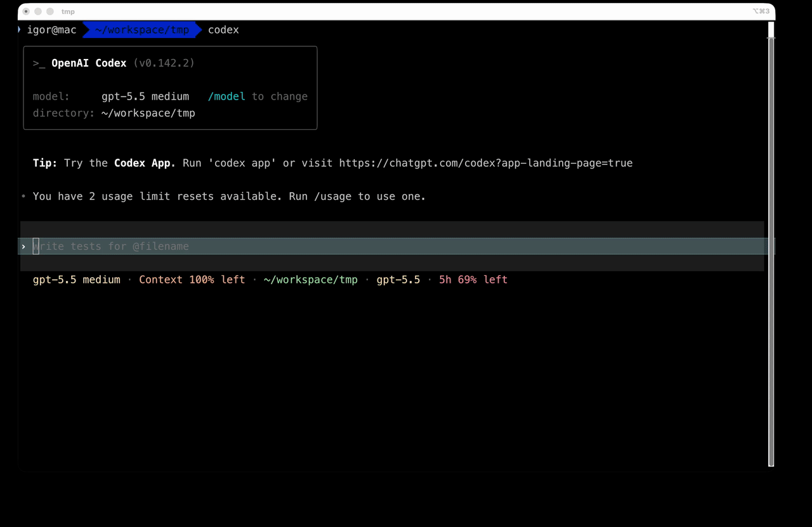Click the 'directory:' label in the Codex box

point(64,113)
